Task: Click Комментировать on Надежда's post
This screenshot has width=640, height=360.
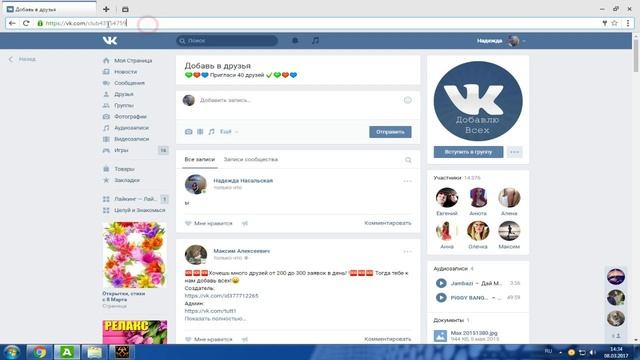Action: click(388, 223)
